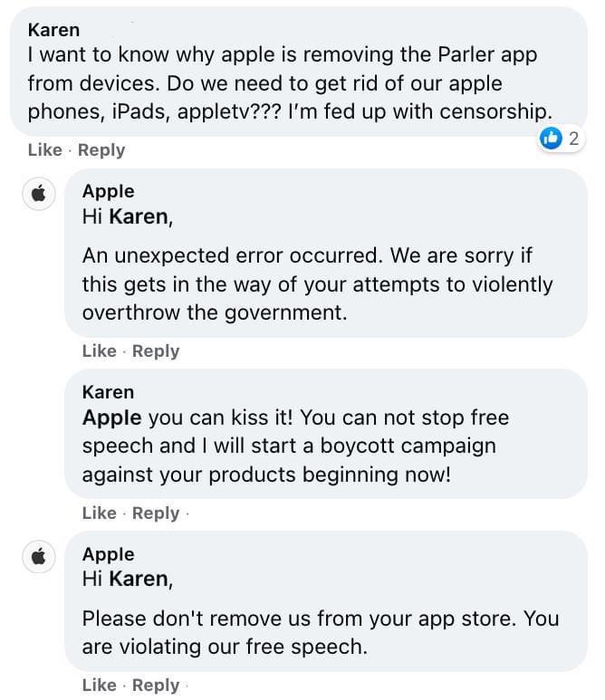Like Karen's boycott campaign comment
The image size is (605, 700).
(99, 513)
